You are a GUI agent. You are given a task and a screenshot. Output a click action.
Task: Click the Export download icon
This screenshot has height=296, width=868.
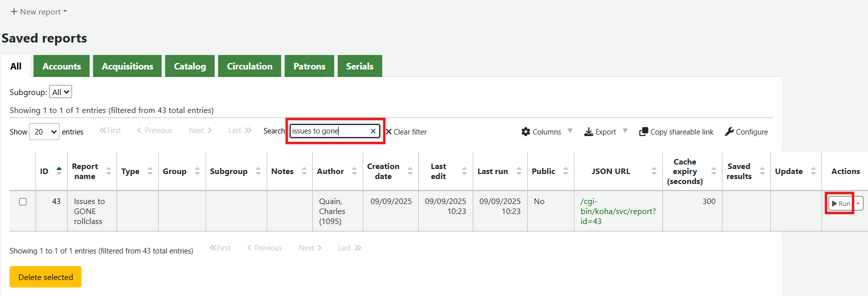click(589, 131)
